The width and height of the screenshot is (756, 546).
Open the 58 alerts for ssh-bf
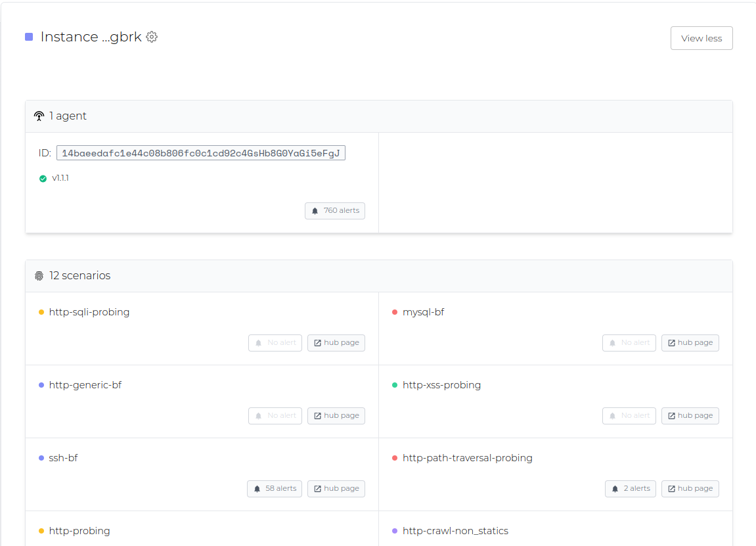click(x=274, y=488)
